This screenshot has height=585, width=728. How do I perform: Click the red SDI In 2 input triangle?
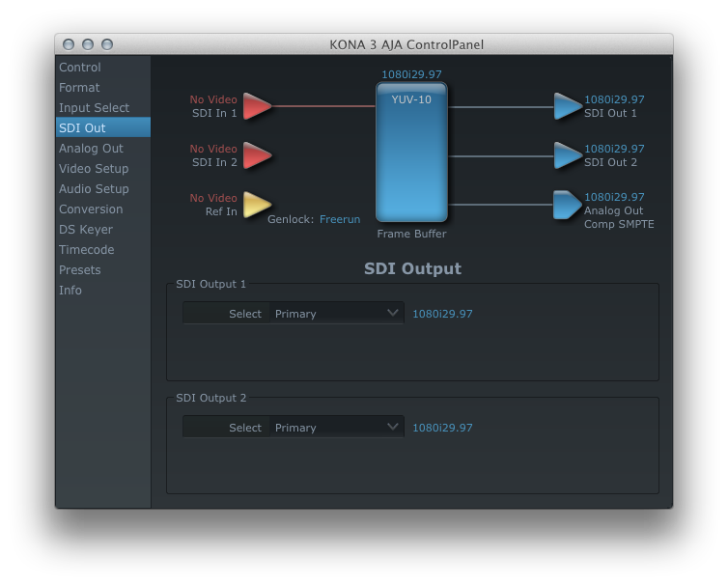pyautogui.click(x=256, y=155)
